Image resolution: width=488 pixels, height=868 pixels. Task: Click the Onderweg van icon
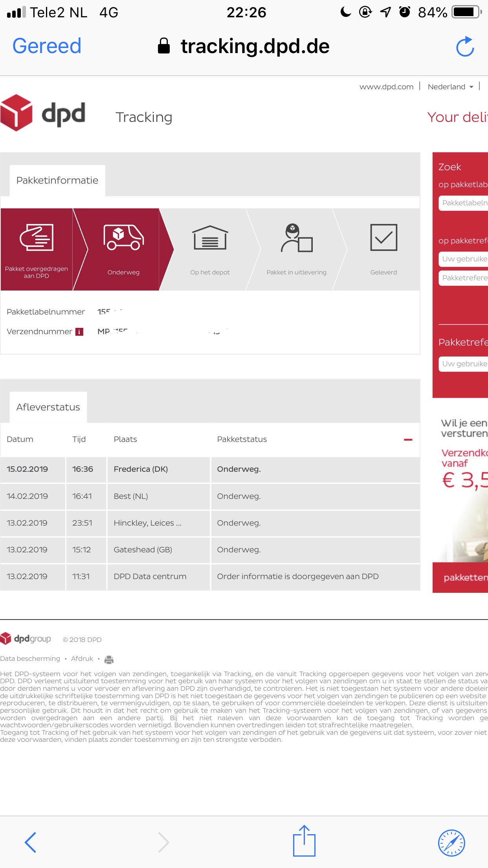pyautogui.click(x=123, y=237)
